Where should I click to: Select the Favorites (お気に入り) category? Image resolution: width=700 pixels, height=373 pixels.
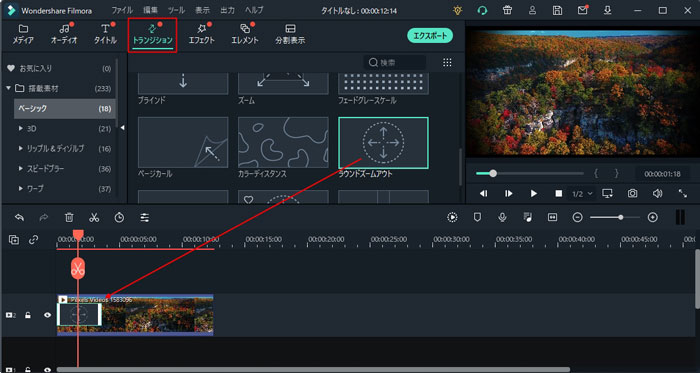pyautogui.click(x=58, y=68)
